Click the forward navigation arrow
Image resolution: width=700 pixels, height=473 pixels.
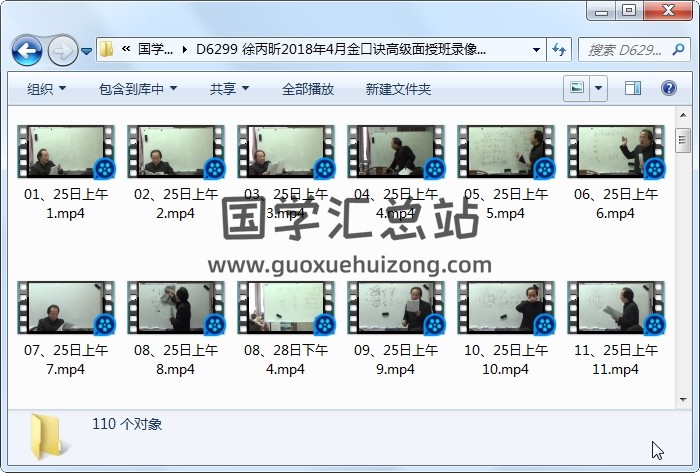click(x=62, y=51)
